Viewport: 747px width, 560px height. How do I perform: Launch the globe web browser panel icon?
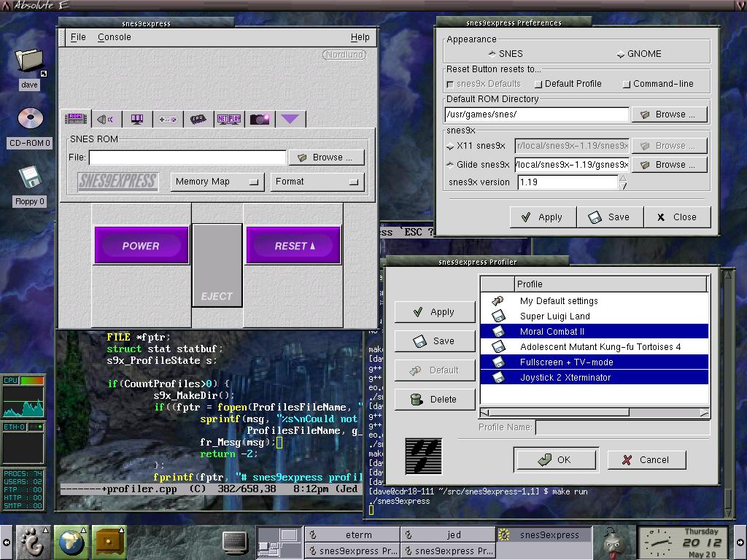tap(71, 542)
